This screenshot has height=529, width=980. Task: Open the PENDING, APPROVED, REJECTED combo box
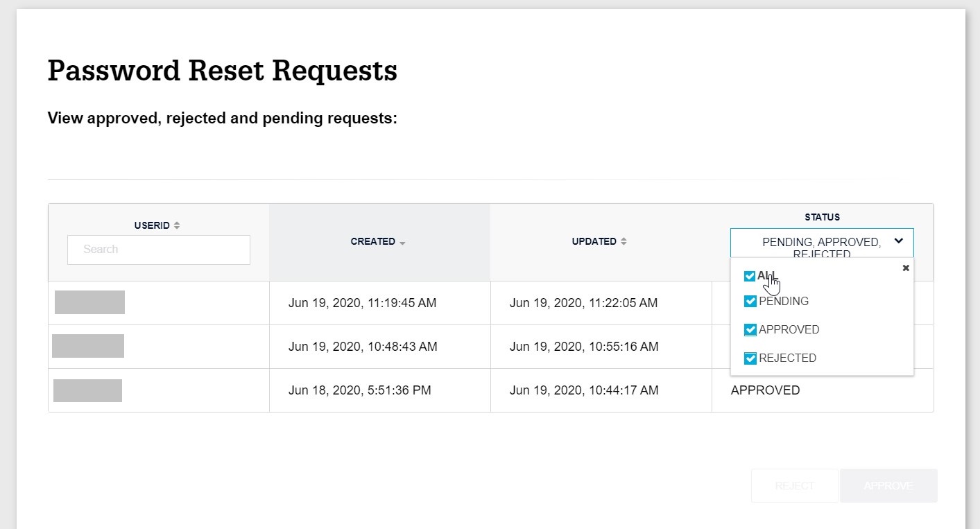pyautogui.click(x=821, y=241)
